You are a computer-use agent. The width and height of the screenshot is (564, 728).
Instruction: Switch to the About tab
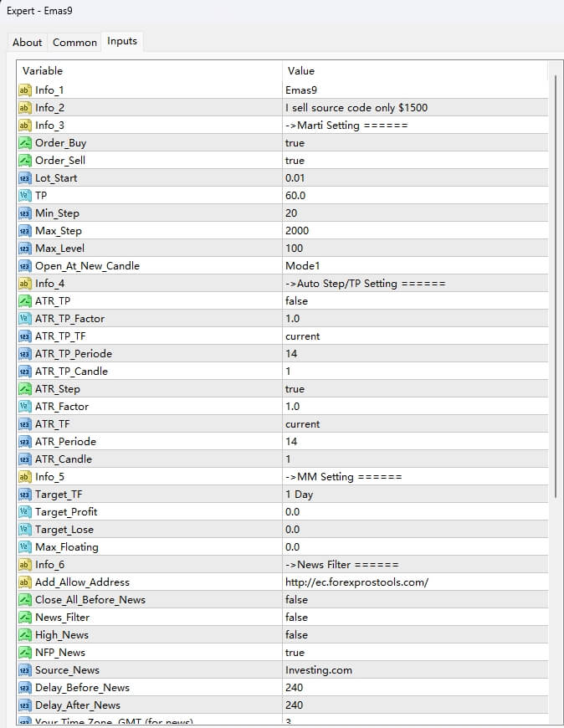pyautogui.click(x=28, y=42)
